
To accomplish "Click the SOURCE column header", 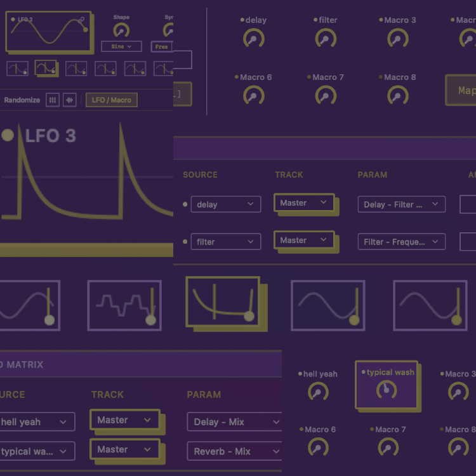I will click(200, 175).
